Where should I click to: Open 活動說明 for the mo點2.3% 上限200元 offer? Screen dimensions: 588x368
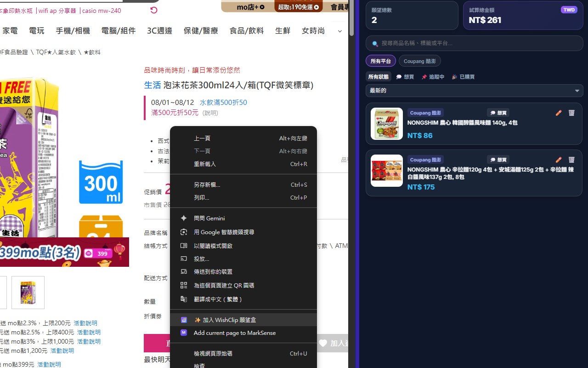[x=85, y=323]
